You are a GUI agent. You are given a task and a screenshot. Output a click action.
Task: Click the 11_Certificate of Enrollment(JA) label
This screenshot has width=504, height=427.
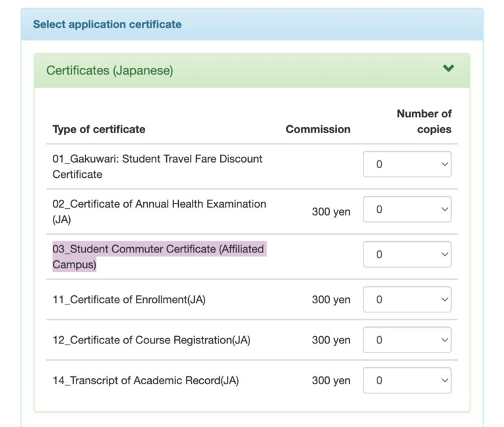point(129,300)
